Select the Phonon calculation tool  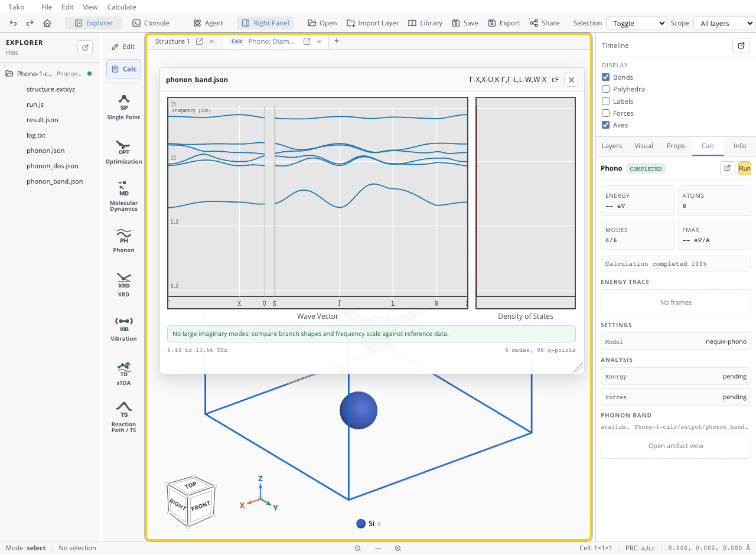(x=123, y=241)
